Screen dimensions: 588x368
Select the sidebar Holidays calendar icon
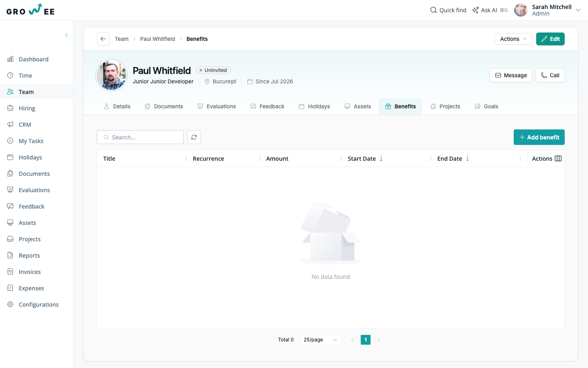click(10, 157)
